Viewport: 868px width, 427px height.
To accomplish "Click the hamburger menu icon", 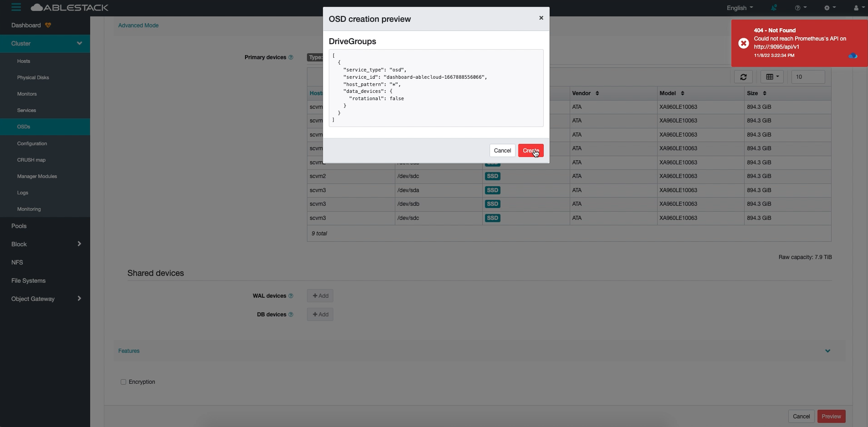I will 16,7.
